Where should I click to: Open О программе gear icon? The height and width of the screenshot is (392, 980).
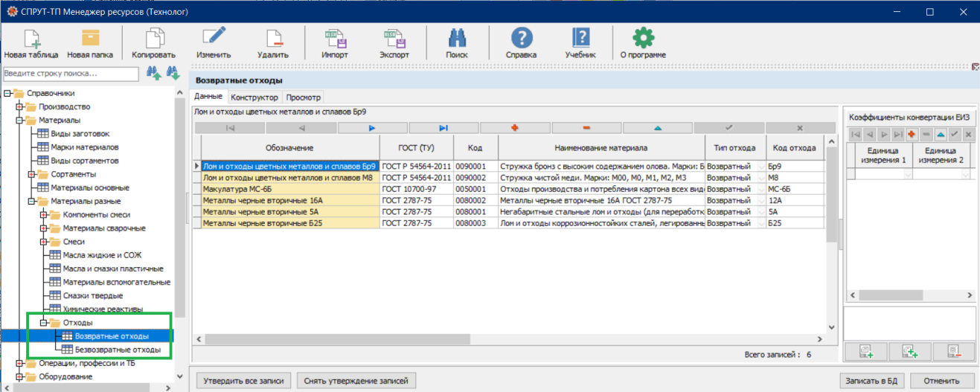coord(643,39)
